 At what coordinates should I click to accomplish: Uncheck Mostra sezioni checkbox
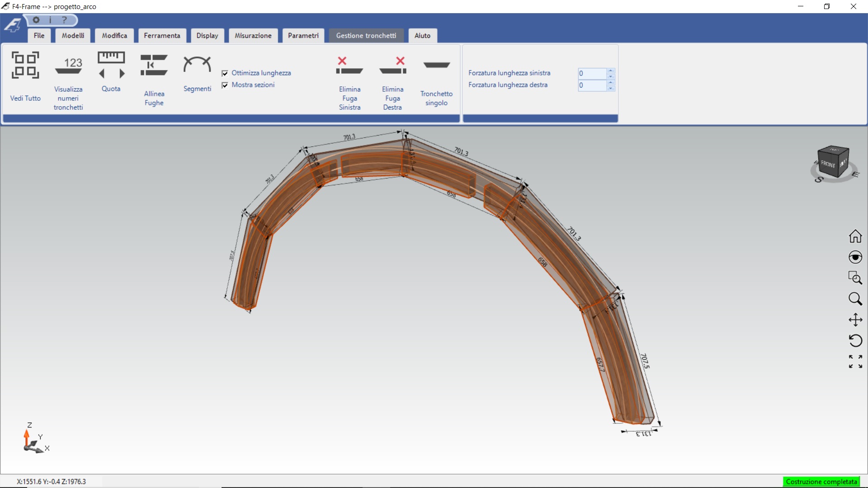tap(225, 85)
